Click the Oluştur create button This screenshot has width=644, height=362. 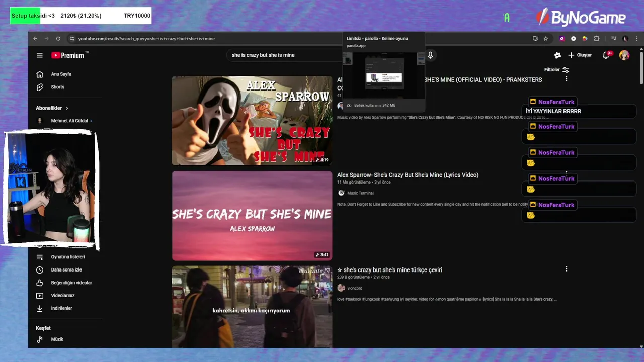[x=580, y=55]
